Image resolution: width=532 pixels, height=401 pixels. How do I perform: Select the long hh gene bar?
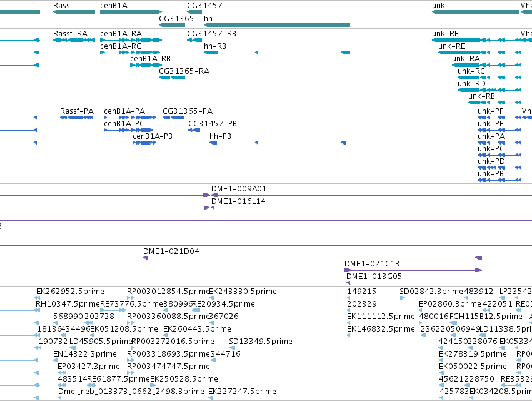pyautogui.click(x=277, y=25)
